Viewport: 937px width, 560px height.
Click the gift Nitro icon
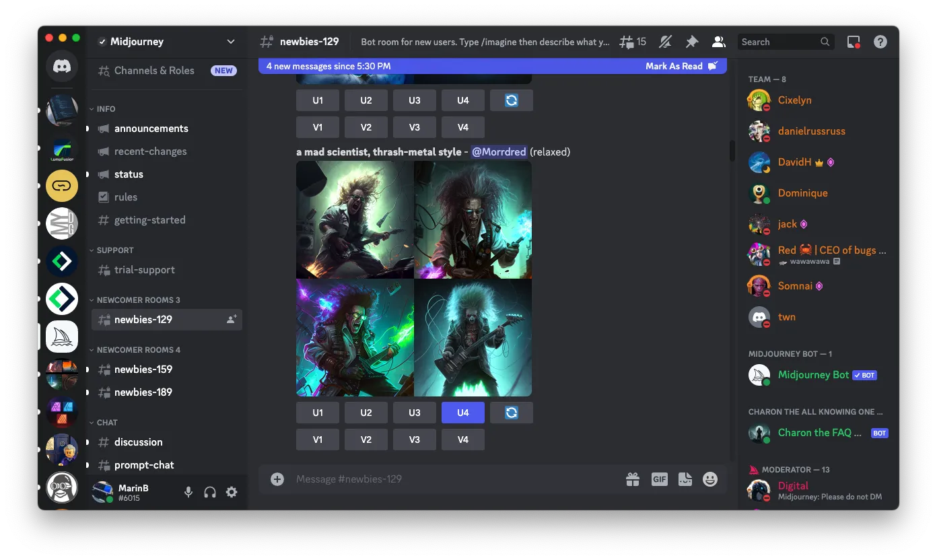pyautogui.click(x=633, y=479)
